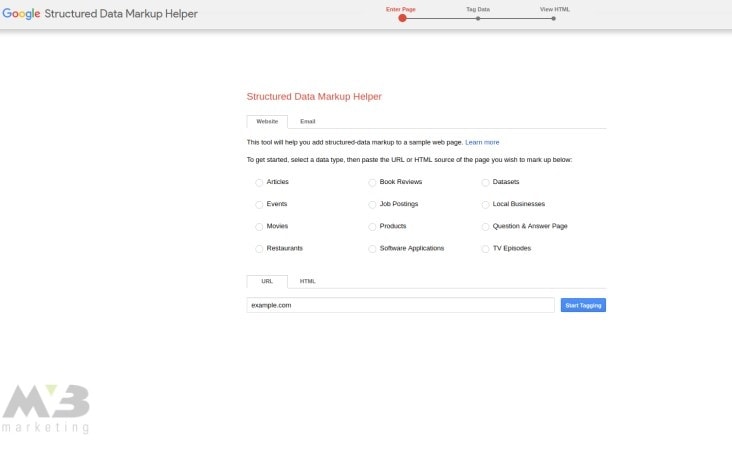The width and height of the screenshot is (732, 457).
Task: Click the red Structured Data Markup Helper heading
Action: pyautogui.click(x=314, y=97)
